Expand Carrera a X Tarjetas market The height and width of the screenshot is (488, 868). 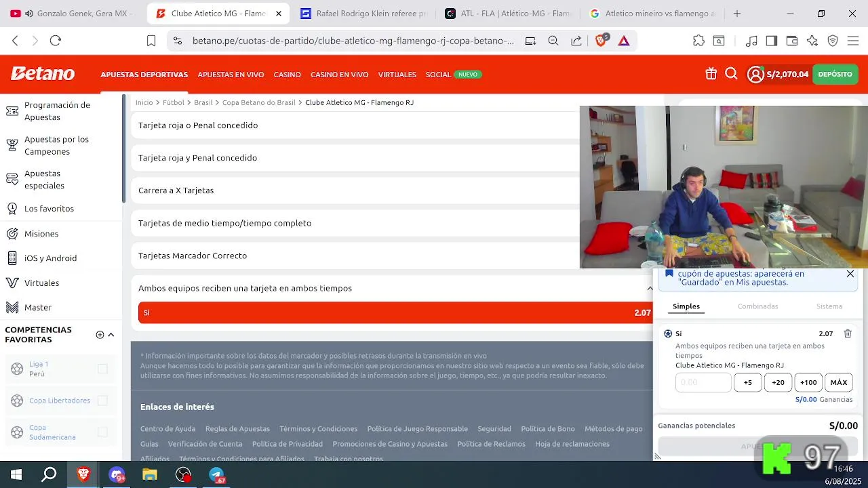[x=355, y=190]
